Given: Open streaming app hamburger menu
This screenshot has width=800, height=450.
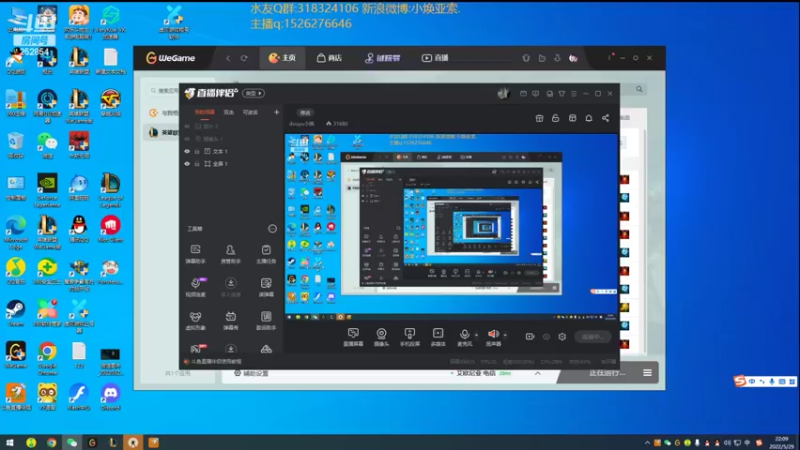Looking at the screenshot, I should (x=574, y=94).
